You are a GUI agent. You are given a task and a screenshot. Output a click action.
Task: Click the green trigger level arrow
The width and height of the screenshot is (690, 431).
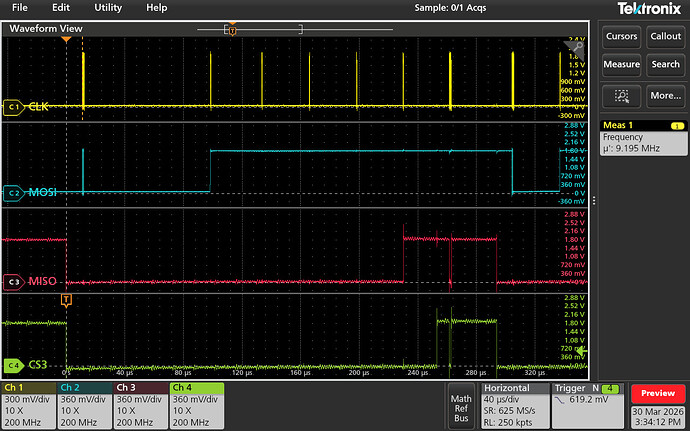(x=582, y=351)
